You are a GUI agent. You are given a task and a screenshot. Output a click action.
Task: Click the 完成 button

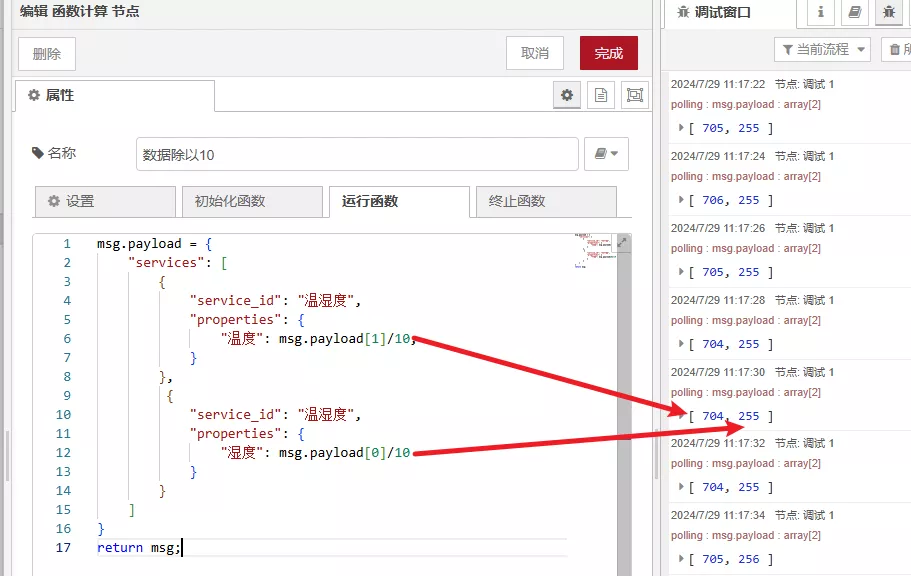pyautogui.click(x=608, y=54)
